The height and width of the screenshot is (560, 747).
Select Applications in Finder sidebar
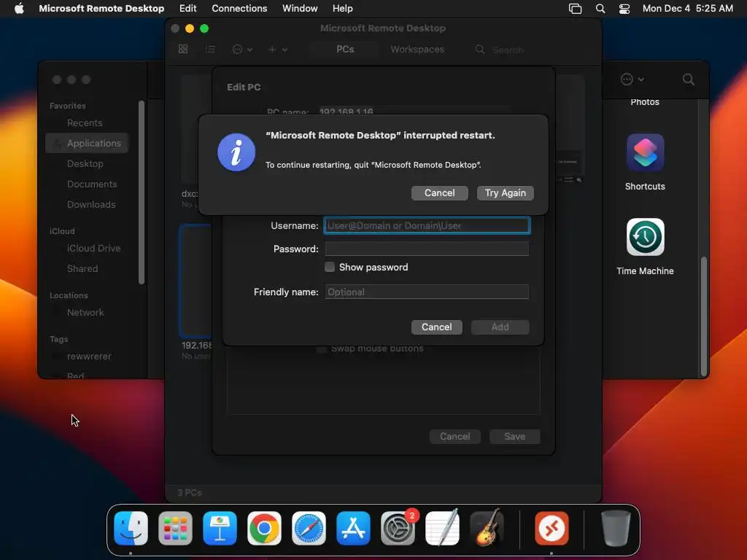pyautogui.click(x=87, y=143)
